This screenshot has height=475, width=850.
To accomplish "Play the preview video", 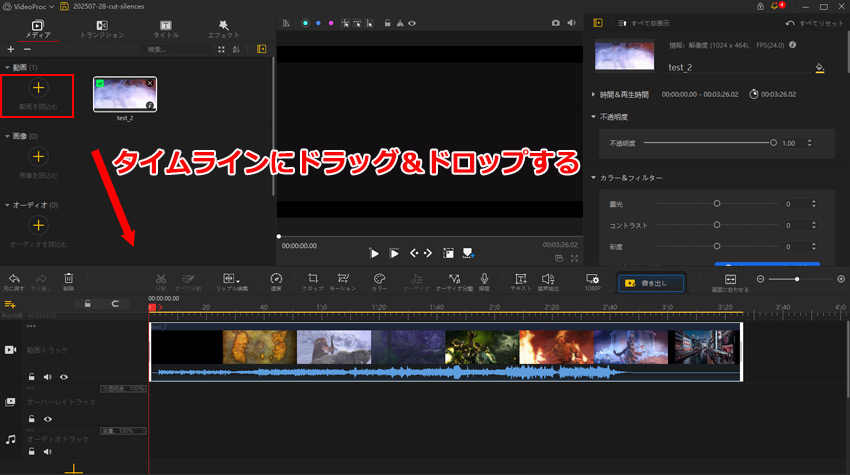I will [x=374, y=253].
